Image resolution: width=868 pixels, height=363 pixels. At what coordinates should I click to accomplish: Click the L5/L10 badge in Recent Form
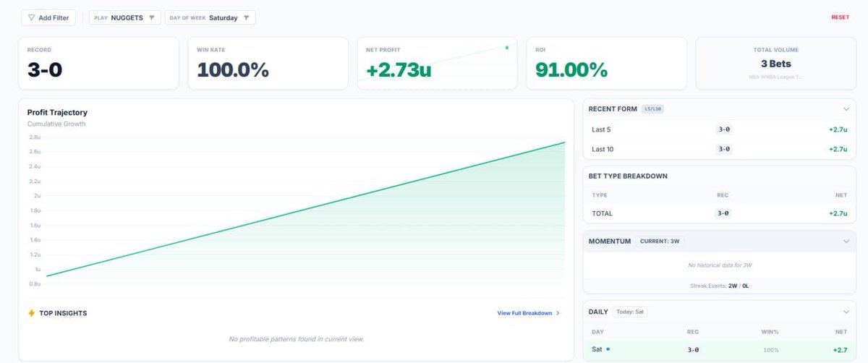click(651, 109)
